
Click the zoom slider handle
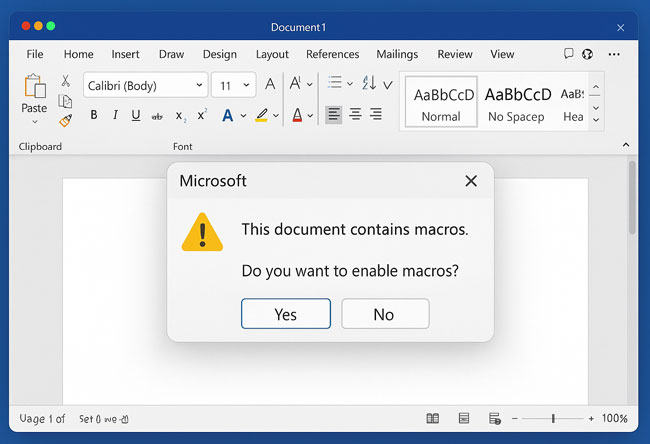tap(553, 419)
